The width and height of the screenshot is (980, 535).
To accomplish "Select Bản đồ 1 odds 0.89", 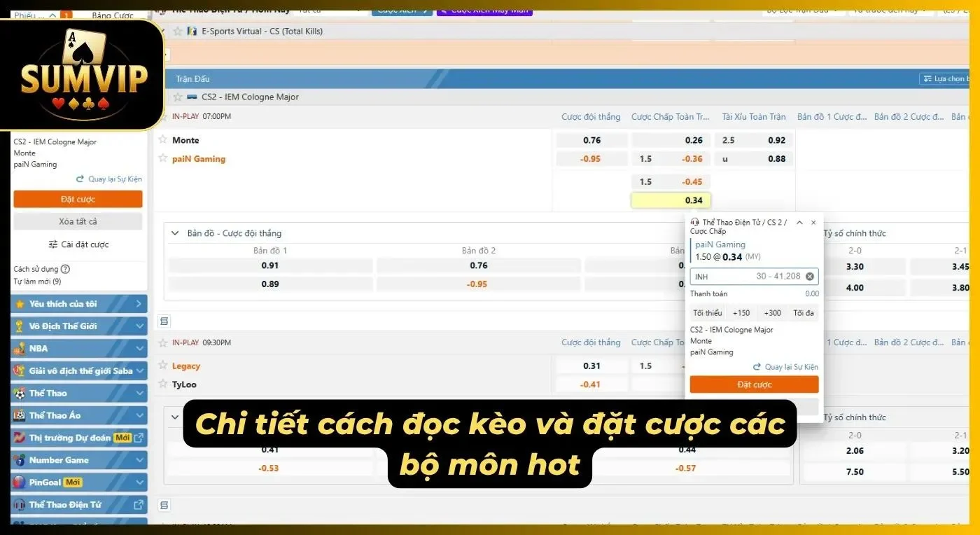I will tap(270, 284).
